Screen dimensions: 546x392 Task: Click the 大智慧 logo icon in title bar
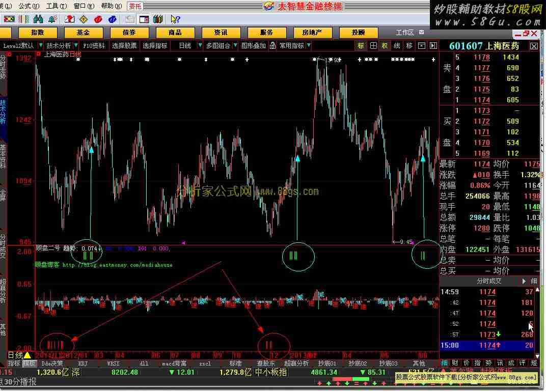coord(268,6)
